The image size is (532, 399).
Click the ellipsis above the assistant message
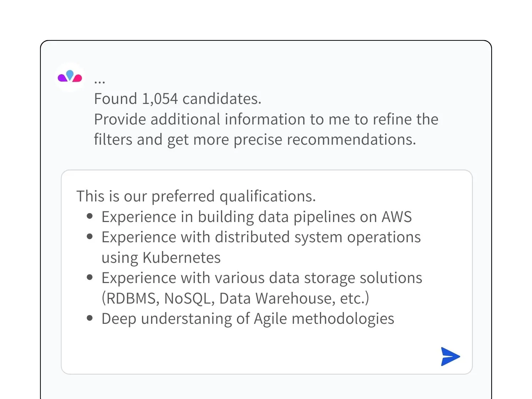point(100,81)
